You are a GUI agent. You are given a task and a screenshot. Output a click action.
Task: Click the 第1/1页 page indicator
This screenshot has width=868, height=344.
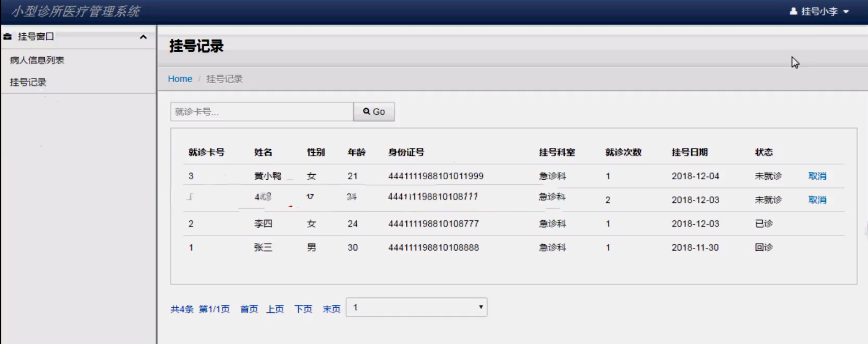point(214,309)
